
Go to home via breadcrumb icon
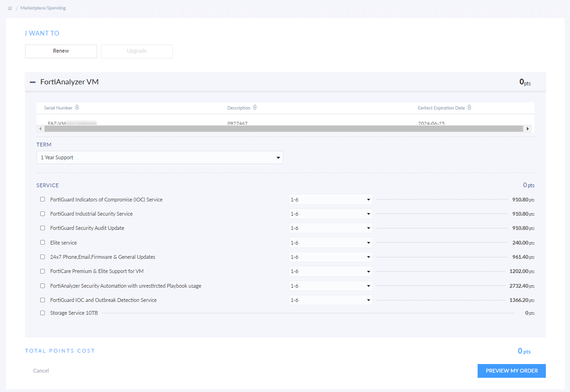tap(10, 8)
